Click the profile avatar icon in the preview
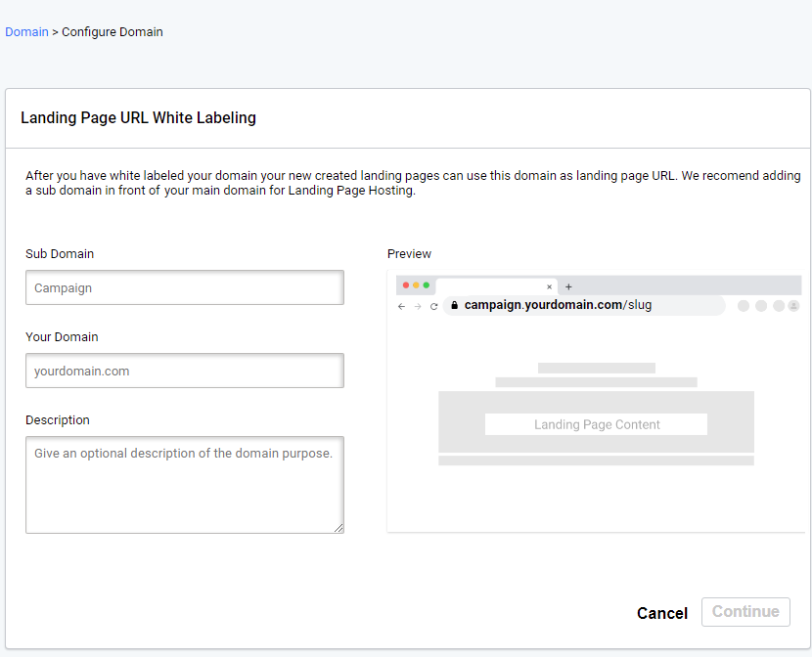 (793, 306)
